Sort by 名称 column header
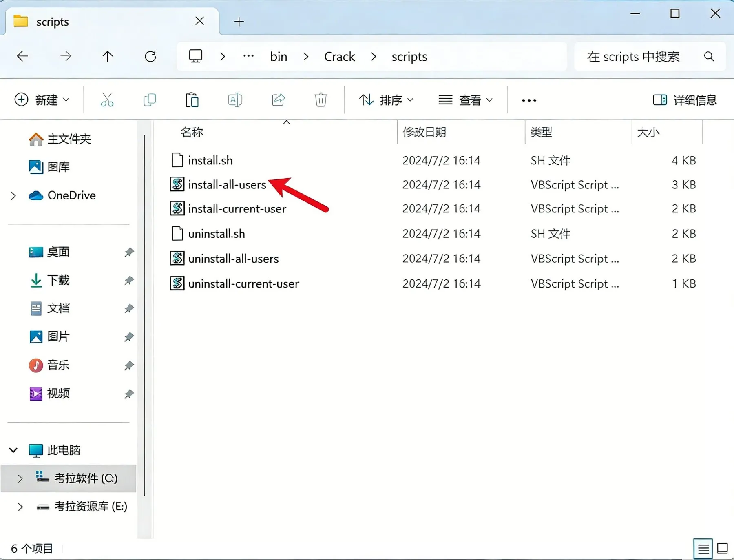 point(275,132)
